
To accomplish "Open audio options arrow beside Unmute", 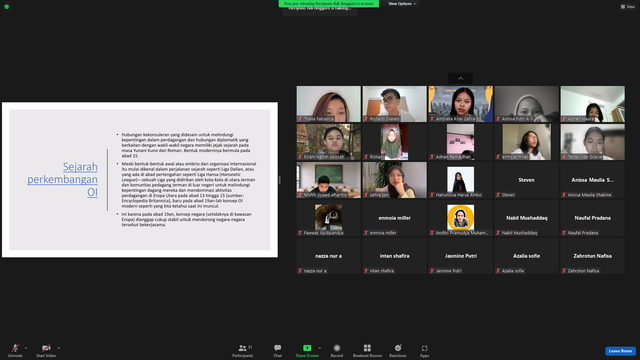I will coord(26,348).
